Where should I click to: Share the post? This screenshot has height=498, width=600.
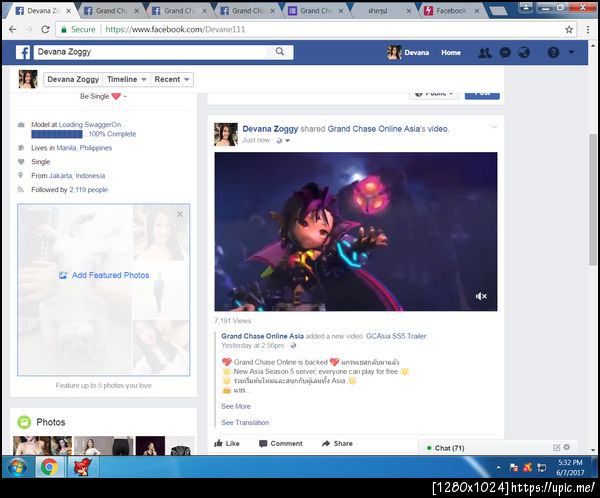338,443
